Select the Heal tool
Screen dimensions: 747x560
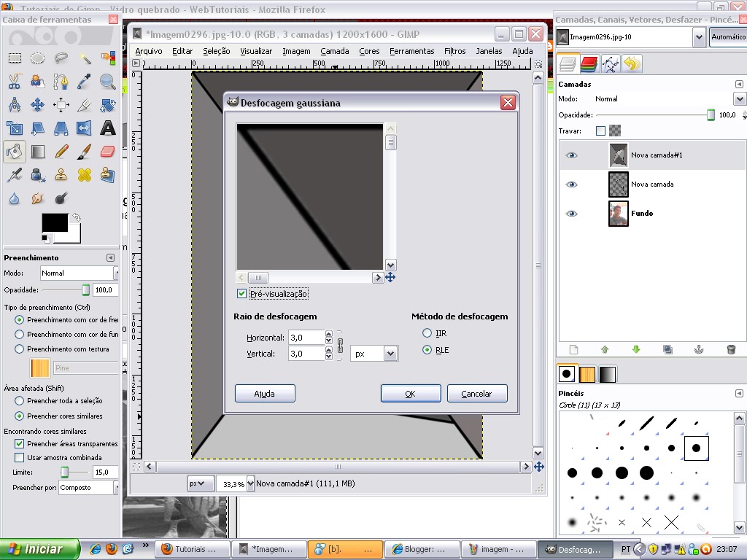(85, 175)
